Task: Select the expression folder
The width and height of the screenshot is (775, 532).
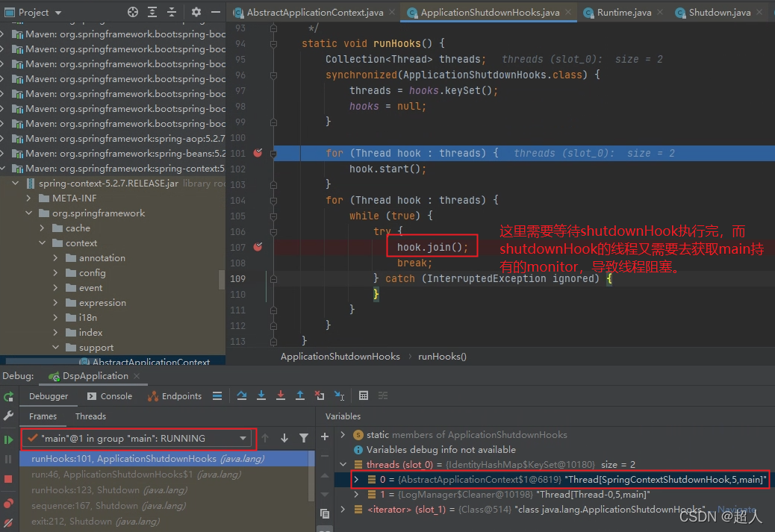Action: (x=102, y=303)
